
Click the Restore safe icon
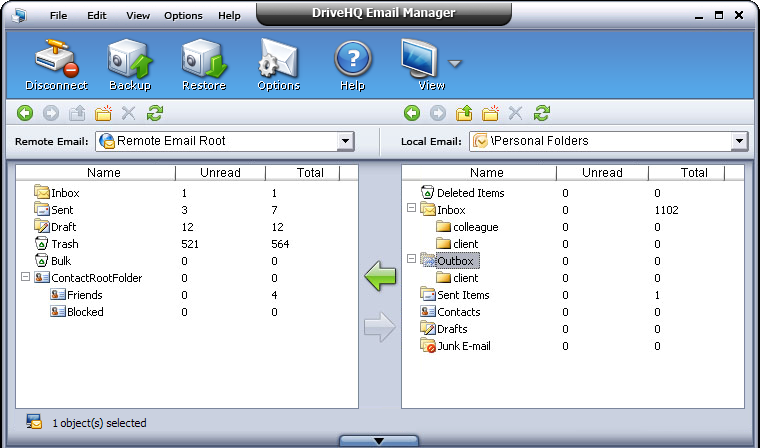(x=204, y=62)
